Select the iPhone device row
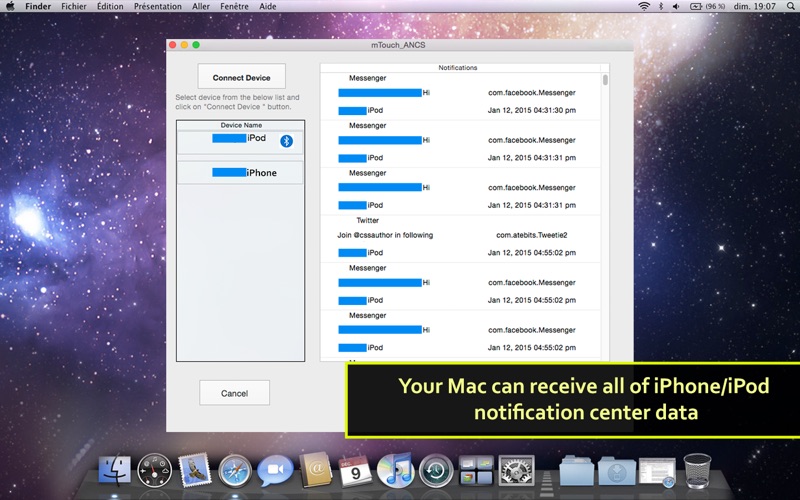 tap(240, 173)
